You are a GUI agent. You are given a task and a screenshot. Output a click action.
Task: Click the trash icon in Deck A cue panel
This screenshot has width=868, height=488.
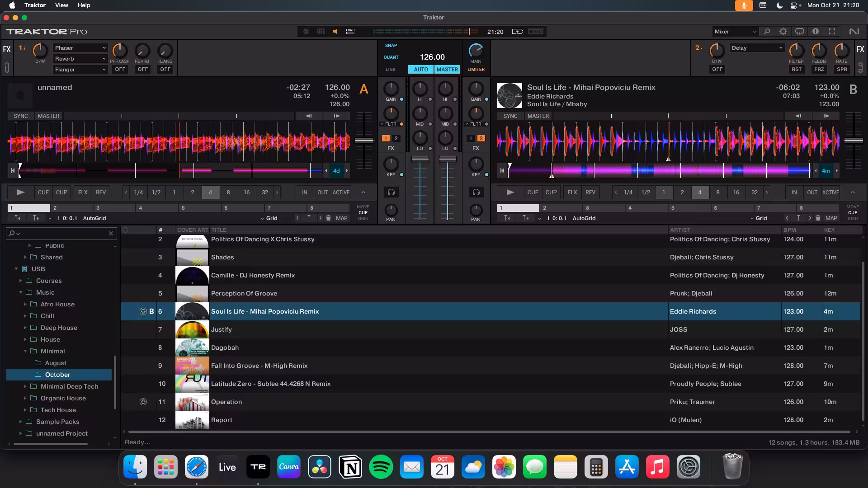coord(329,218)
